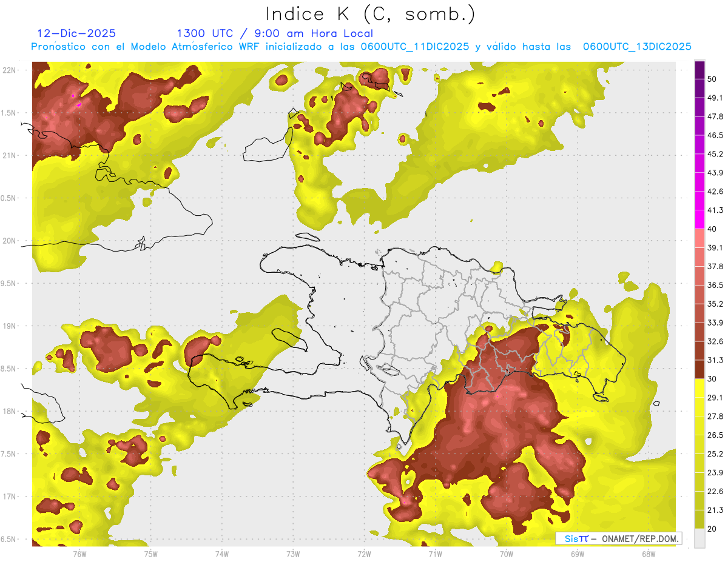
Task: Click the '74W' longitude label
Action: (x=222, y=554)
